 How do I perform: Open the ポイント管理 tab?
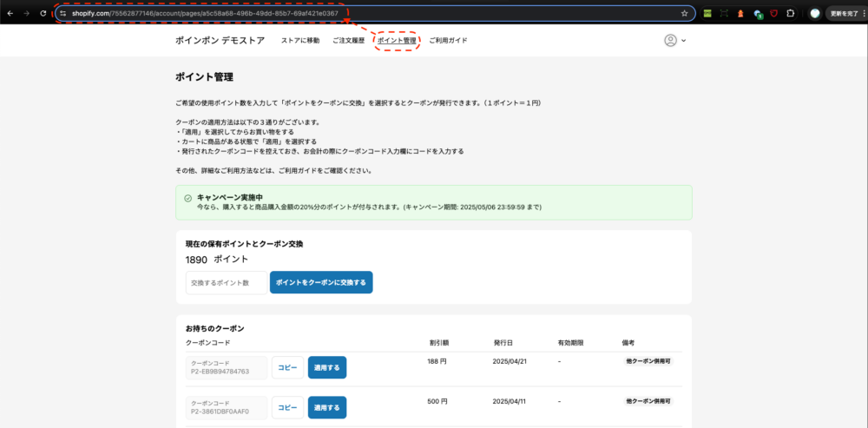coord(397,41)
